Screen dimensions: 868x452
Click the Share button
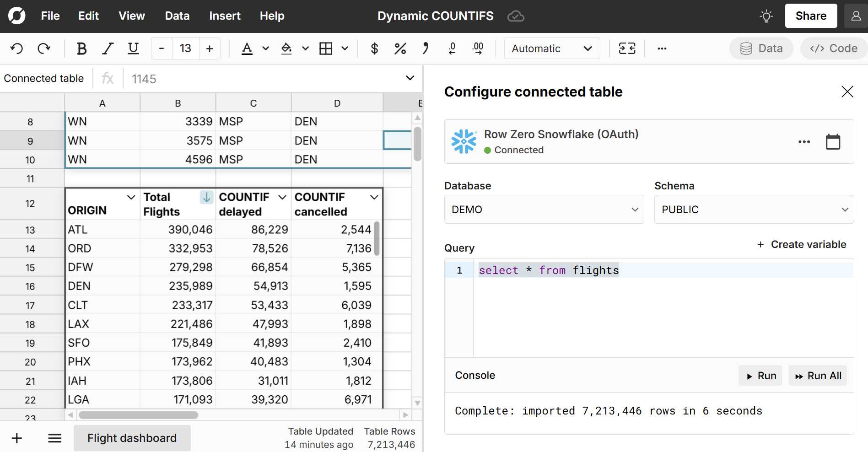coord(810,16)
